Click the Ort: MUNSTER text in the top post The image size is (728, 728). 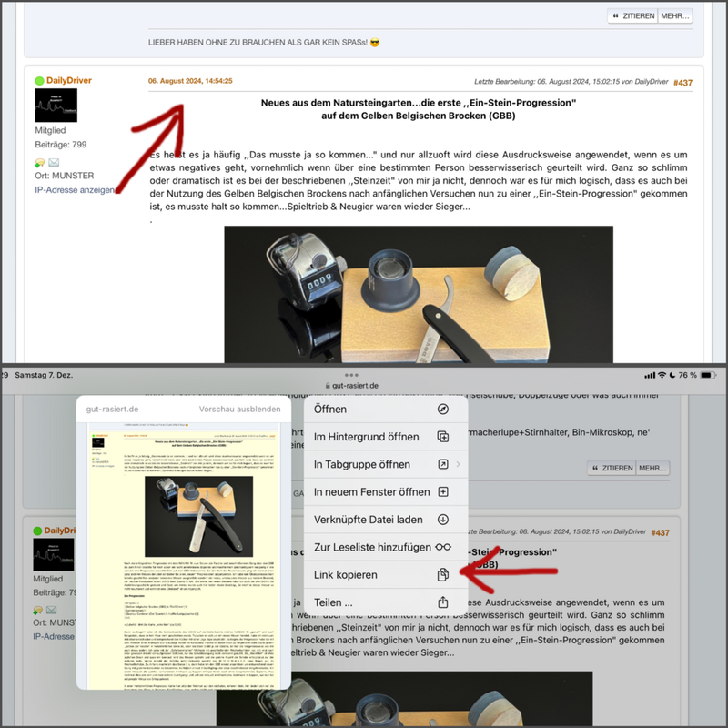65,176
